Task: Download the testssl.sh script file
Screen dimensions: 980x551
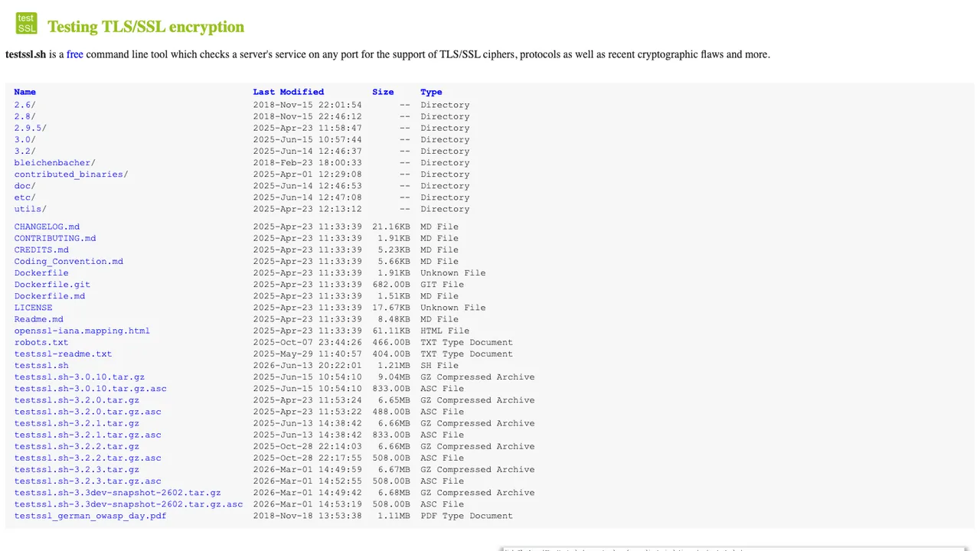Action: 41,365
